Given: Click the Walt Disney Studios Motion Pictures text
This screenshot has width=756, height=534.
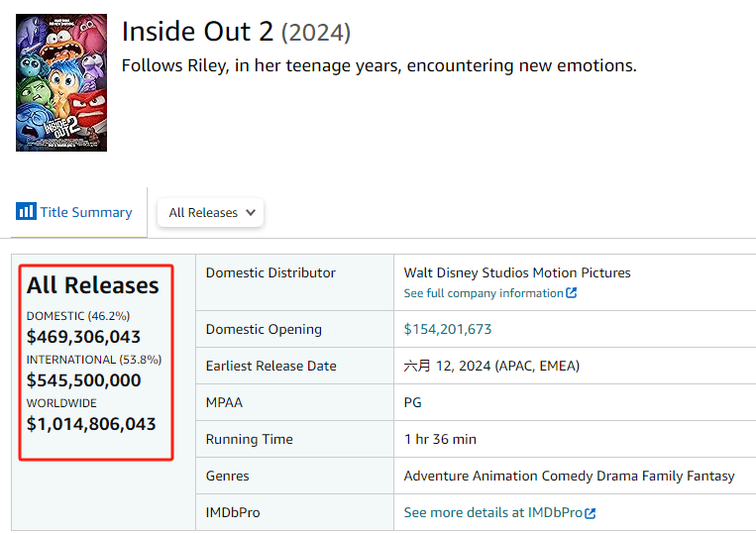Looking at the screenshot, I should (x=517, y=272).
